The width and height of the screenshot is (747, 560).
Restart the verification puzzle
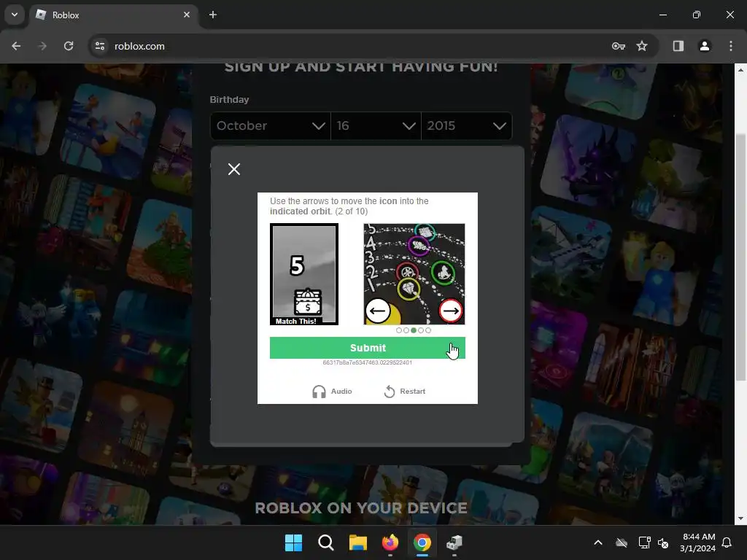pyautogui.click(x=404, y=392)
